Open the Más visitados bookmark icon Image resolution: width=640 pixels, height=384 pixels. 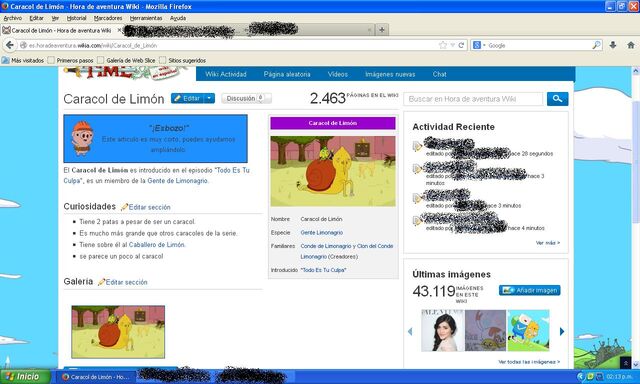[5, 60]
